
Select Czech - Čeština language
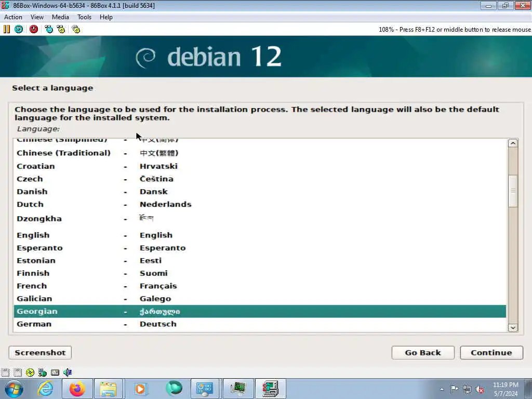260,179
